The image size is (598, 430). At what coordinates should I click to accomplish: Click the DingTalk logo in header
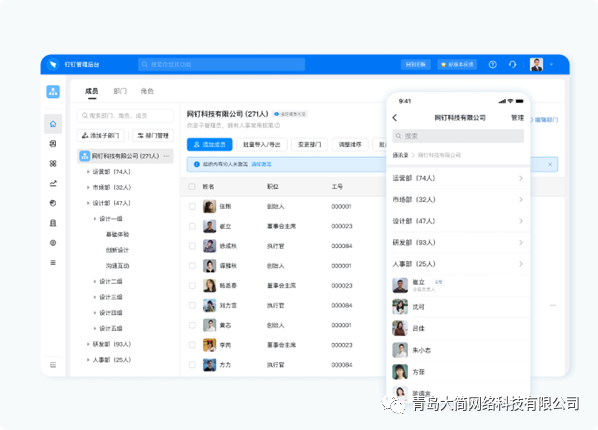click(x=53, y=64)
